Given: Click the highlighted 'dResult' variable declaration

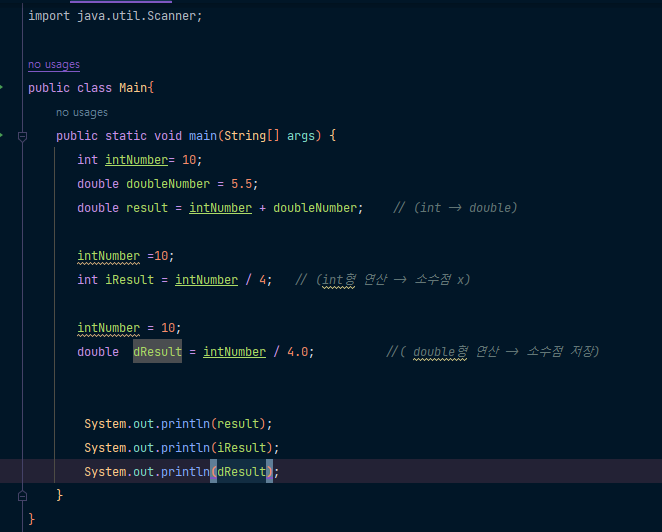Looking at the screenshot, I should (157, 352).
